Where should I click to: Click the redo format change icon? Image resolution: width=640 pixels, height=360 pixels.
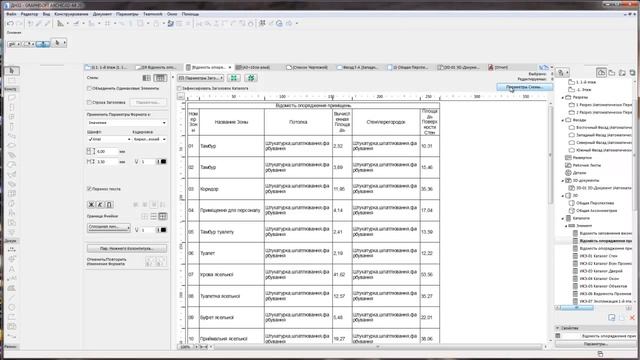(x=160, y=262)
